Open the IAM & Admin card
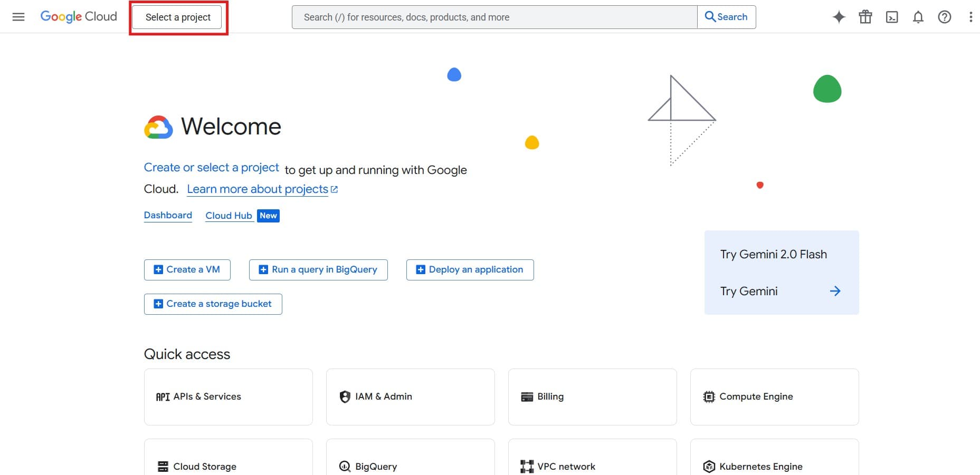 point(411,397)
